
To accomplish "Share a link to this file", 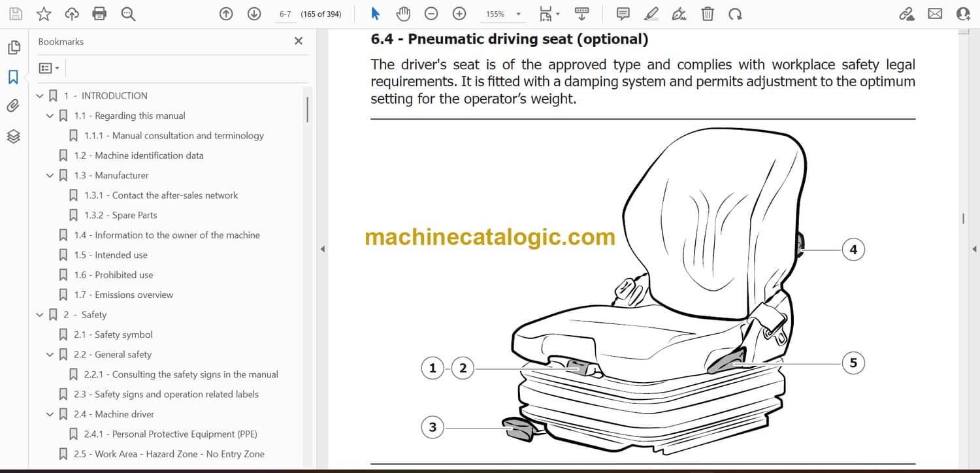I will [x=906, y=14].
